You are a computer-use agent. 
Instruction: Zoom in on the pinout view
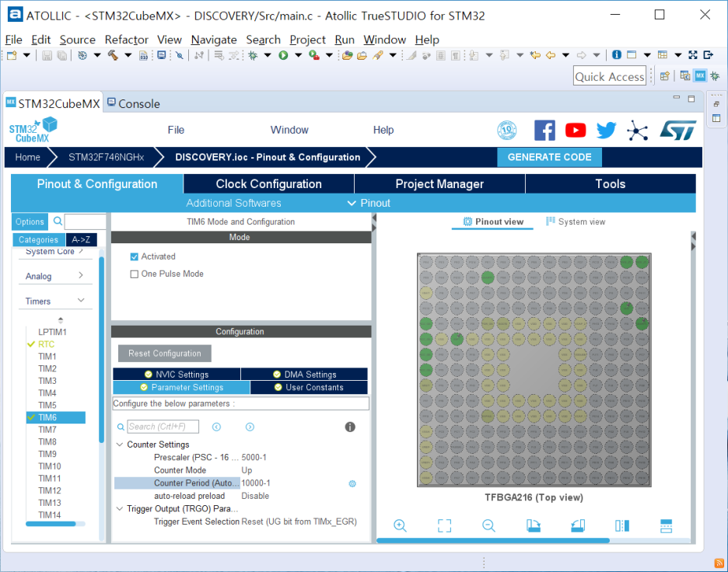pos(400,525)
